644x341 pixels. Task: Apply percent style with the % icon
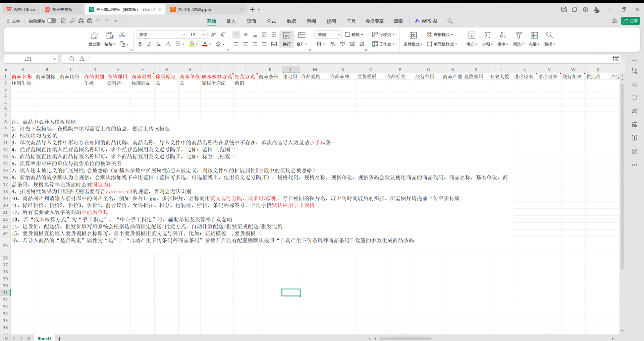(x=333, y=44)
